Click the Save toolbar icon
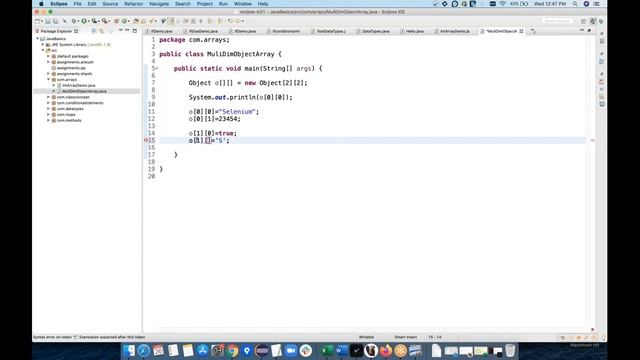This screenshot has height=360, width=640. click(48, 21)
